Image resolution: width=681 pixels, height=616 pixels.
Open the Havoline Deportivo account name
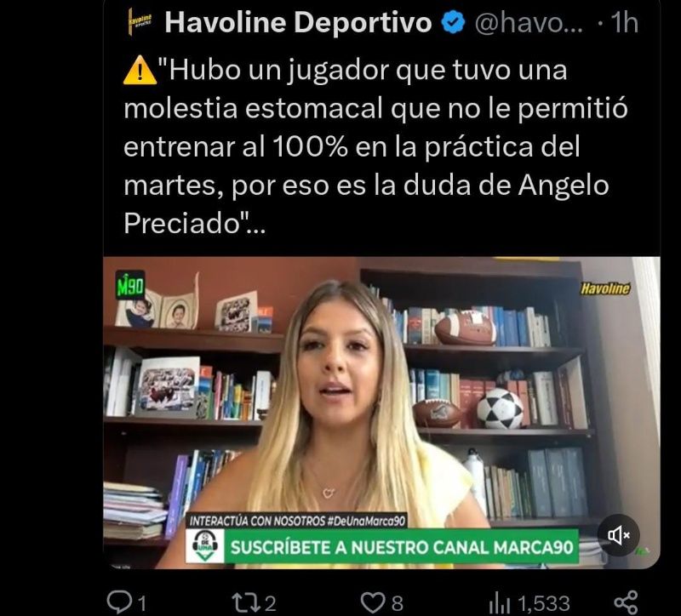click(x=298, y=22)
